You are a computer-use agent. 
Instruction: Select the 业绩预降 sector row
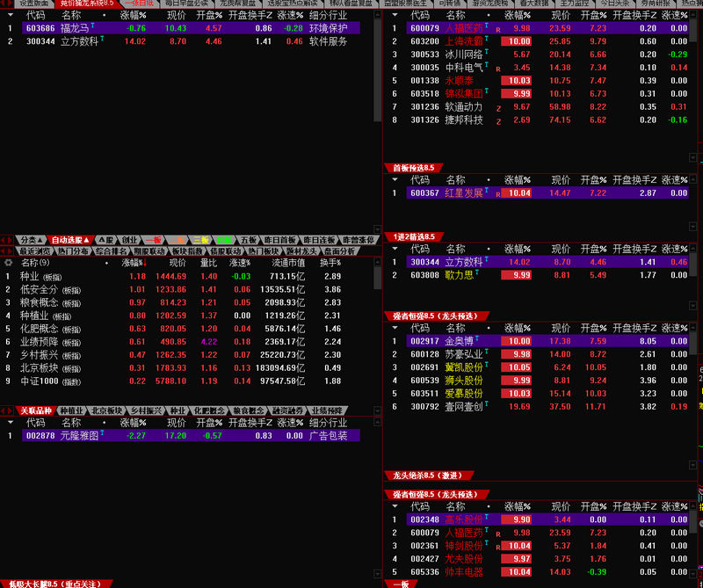[x=175, y=342]
